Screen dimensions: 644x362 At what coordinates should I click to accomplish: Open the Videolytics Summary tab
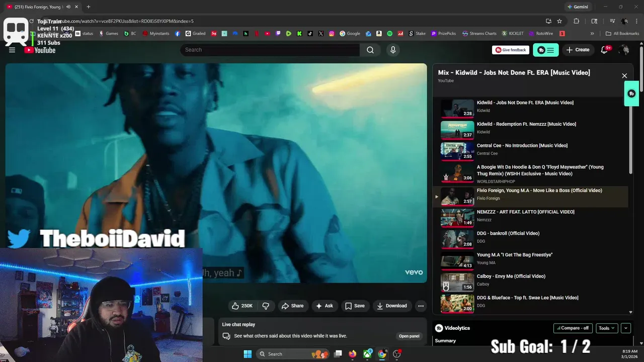(445, 341)
